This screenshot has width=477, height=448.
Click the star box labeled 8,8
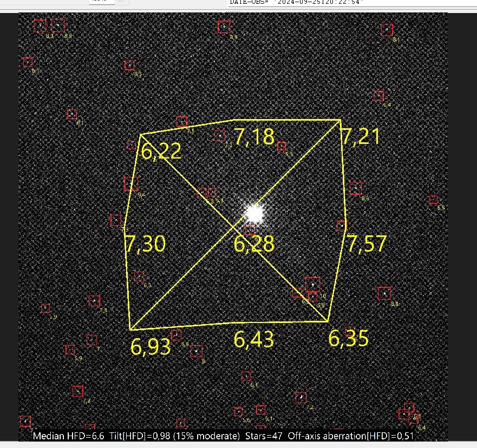384,294
